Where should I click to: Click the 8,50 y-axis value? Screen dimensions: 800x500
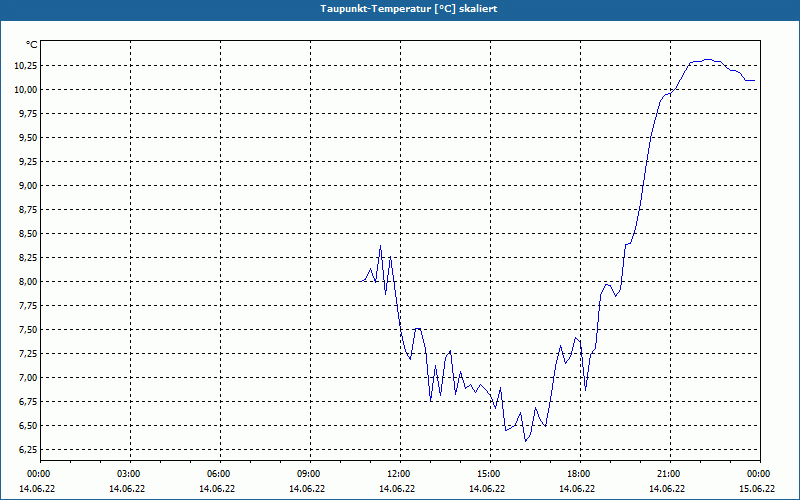(x=28, y=234)
